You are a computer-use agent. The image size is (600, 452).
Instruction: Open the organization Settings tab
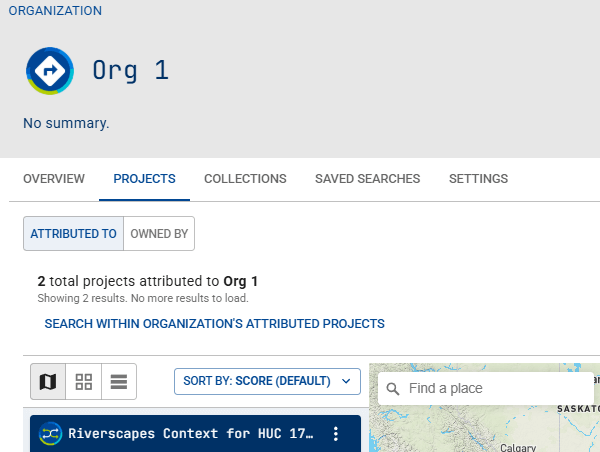click(478, 179)
